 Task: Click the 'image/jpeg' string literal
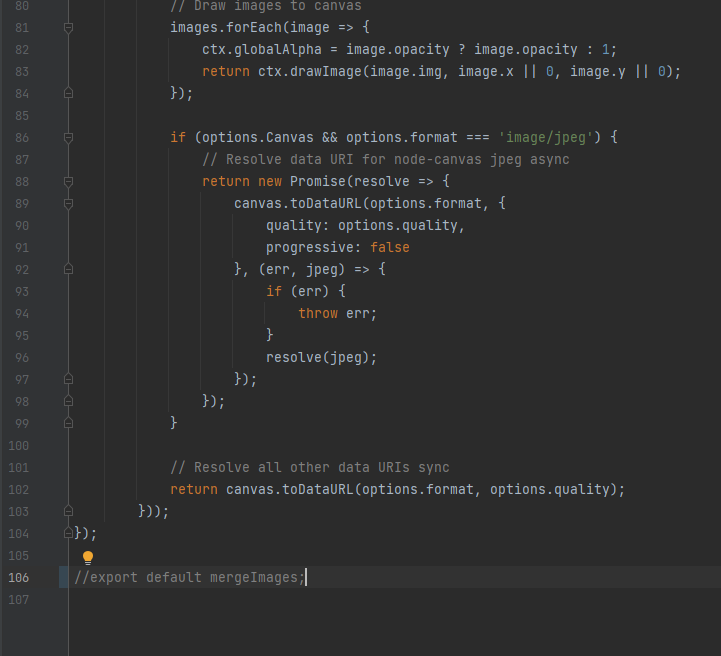click(546, 137)
